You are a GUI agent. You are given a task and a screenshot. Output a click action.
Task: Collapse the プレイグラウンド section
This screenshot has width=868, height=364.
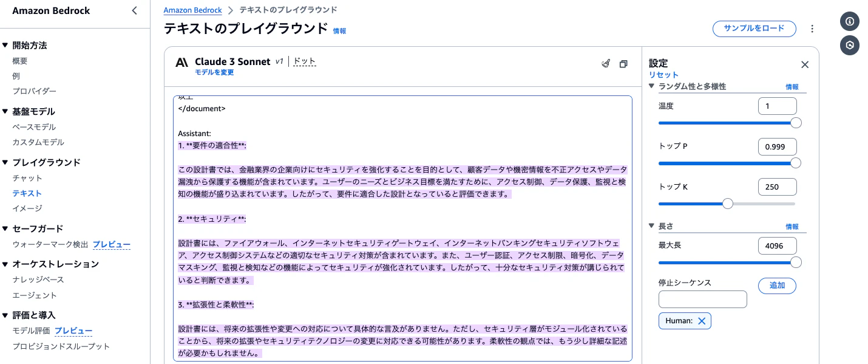click(x=5, y=163)
